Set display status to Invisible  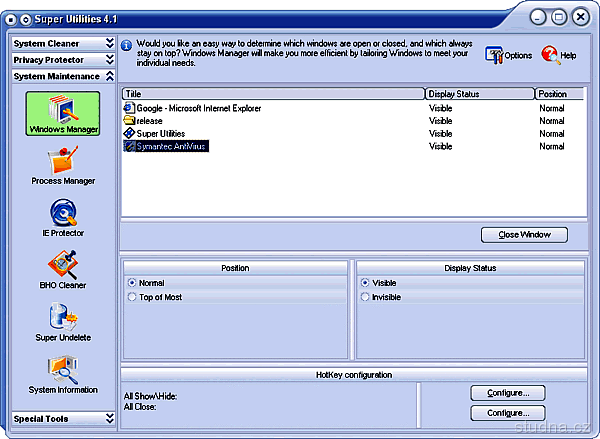[366, 297]
